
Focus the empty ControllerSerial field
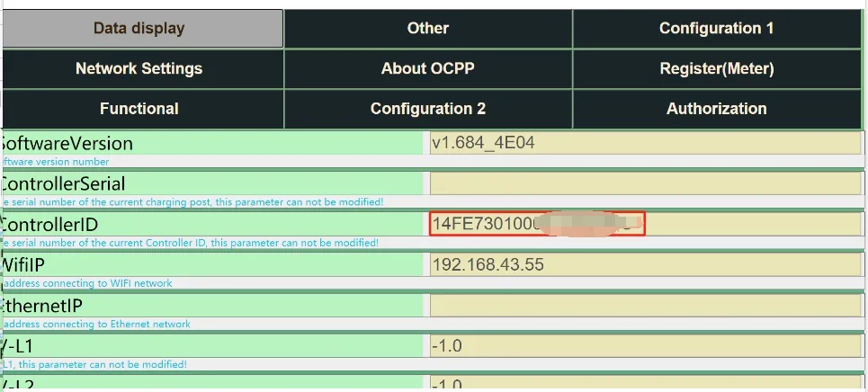[644, 183]
